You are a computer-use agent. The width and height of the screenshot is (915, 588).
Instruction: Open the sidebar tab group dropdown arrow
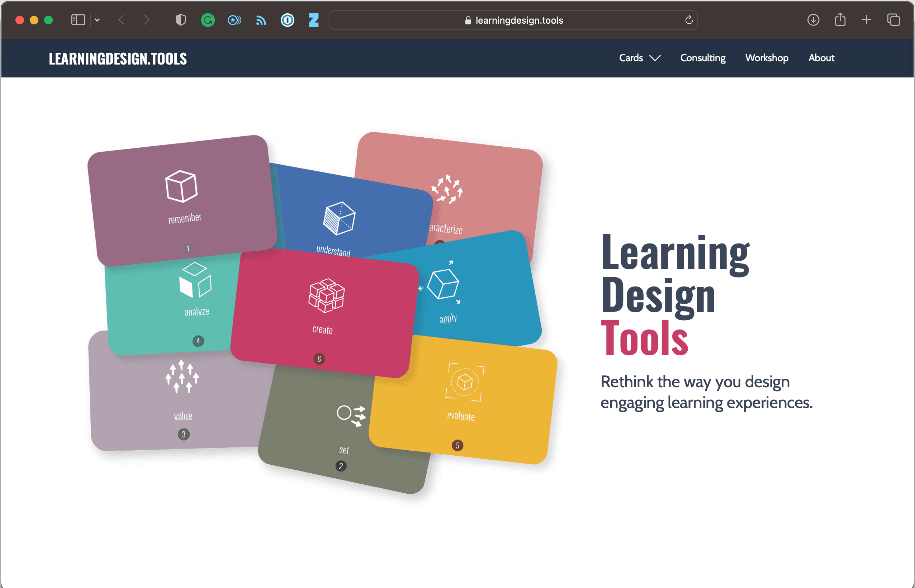97,20
